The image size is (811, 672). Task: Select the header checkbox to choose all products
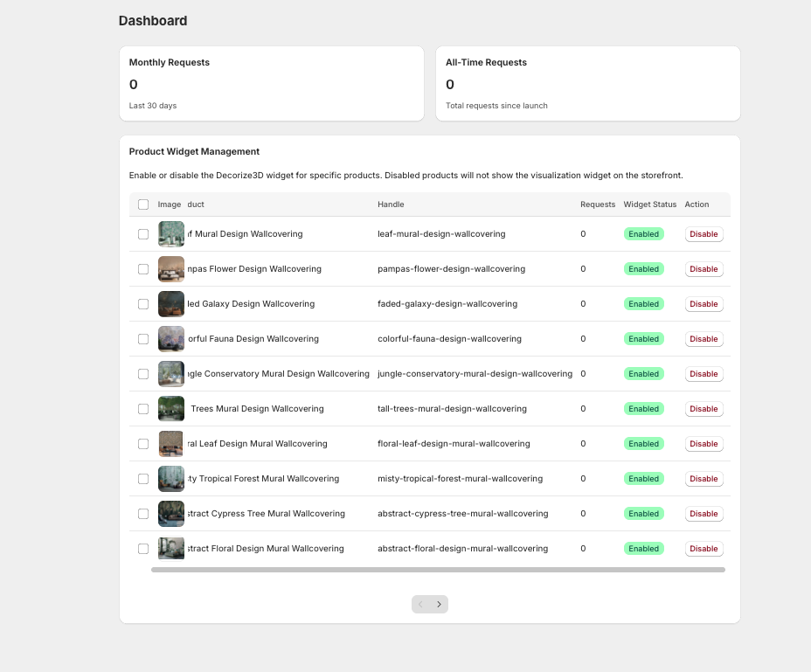pos(143,204)
